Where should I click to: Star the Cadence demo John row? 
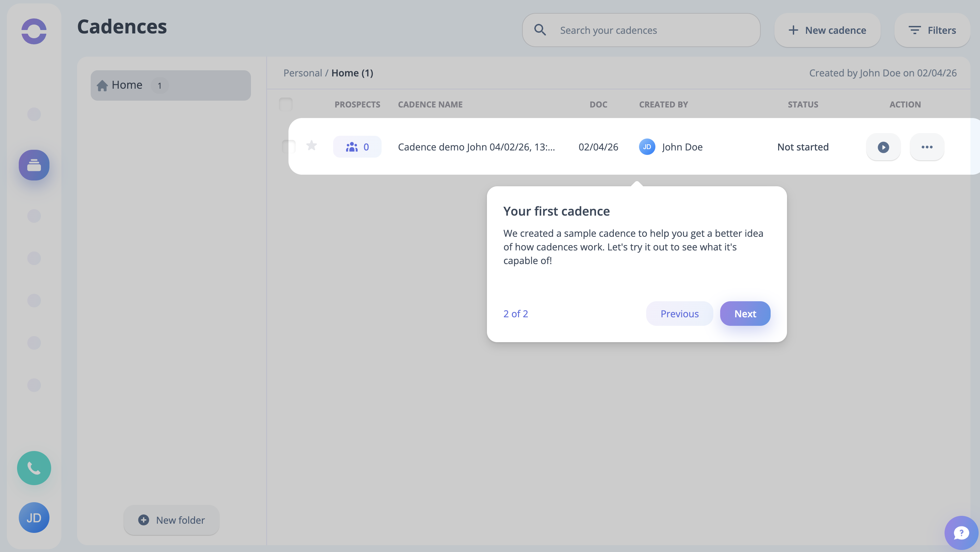click(x=312, y=145)
